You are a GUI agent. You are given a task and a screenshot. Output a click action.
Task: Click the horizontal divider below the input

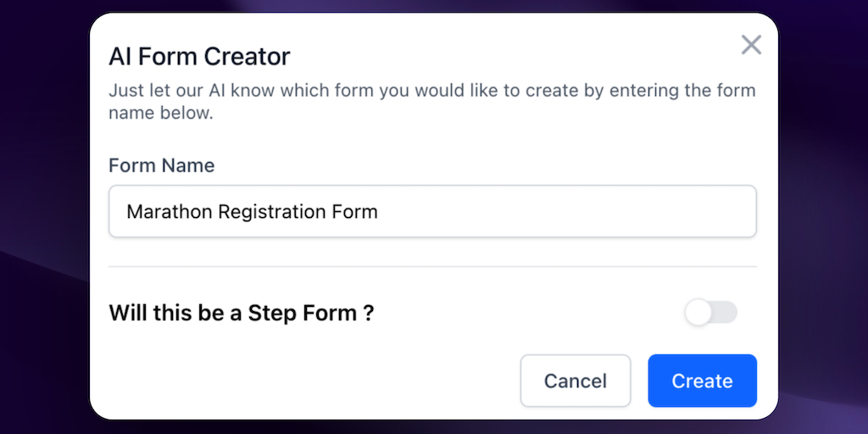432,266
